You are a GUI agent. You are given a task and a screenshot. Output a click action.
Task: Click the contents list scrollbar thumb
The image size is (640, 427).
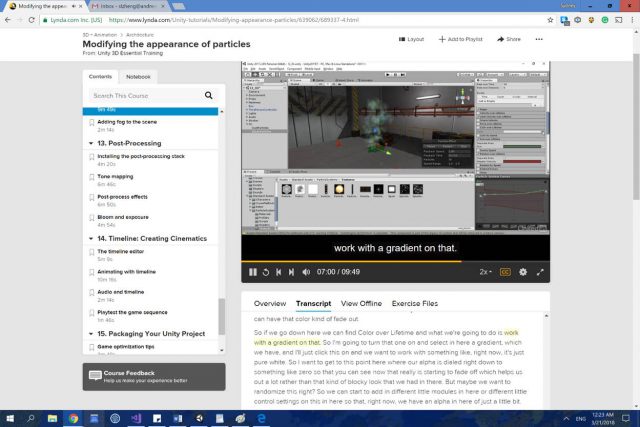coord(222,316)
